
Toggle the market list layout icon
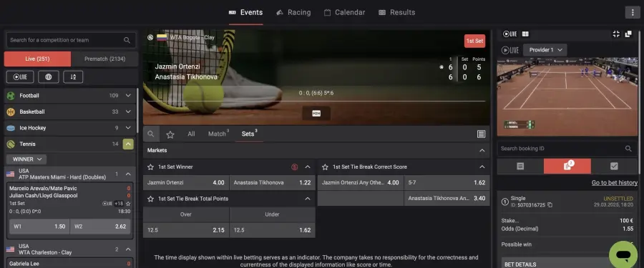click(x=482, y=134)
